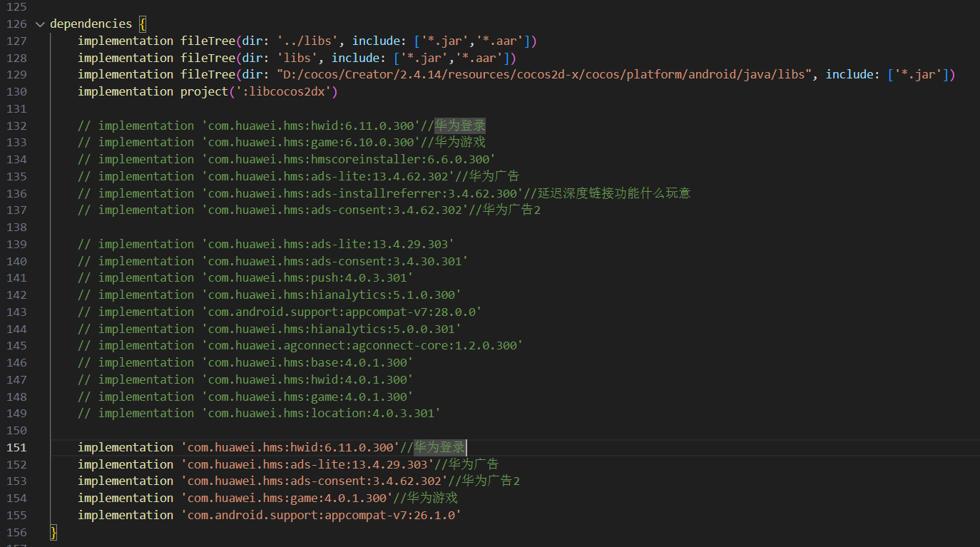Click line number 138 in the gutter
Viewport: 980px width, 547px height.
(16, 227)
